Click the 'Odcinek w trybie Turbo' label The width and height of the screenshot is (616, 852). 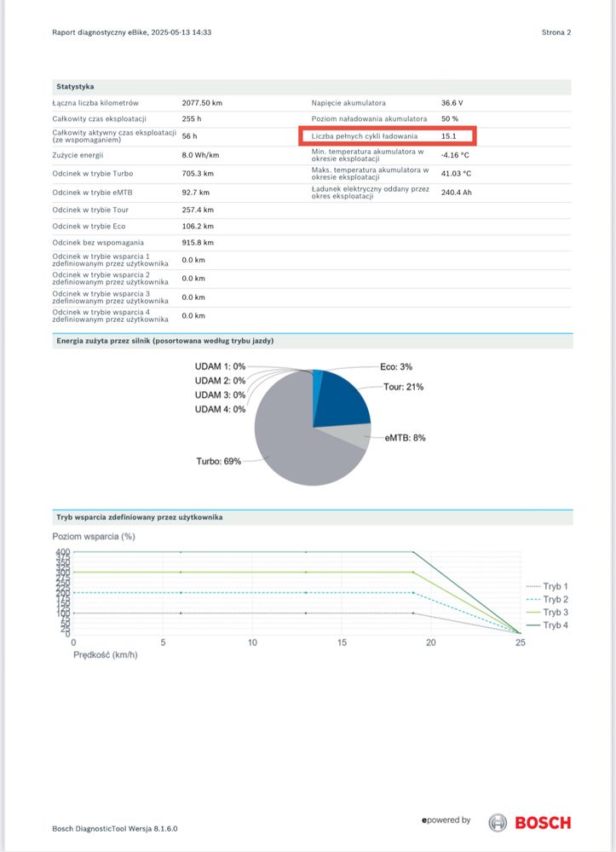click(x=93, y=173)
